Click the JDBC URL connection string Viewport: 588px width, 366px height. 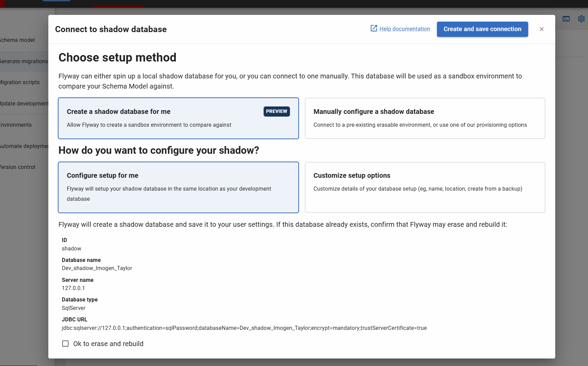244,328
